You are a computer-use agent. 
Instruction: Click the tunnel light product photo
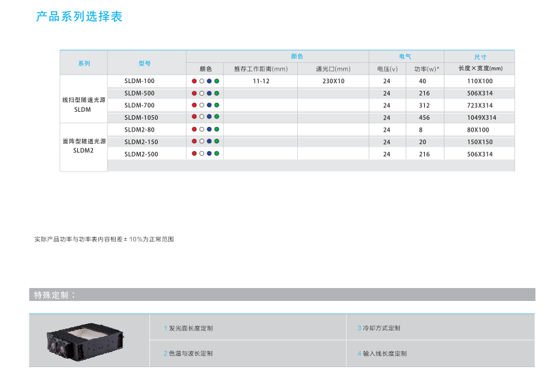coord(85,342)
